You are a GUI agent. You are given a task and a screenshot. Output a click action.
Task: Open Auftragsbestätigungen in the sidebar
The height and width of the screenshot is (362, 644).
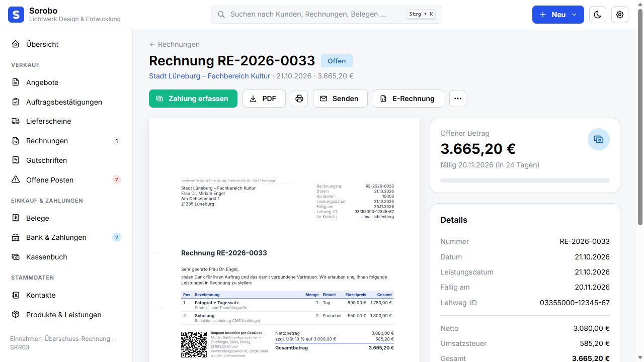[x=66, y=102]
